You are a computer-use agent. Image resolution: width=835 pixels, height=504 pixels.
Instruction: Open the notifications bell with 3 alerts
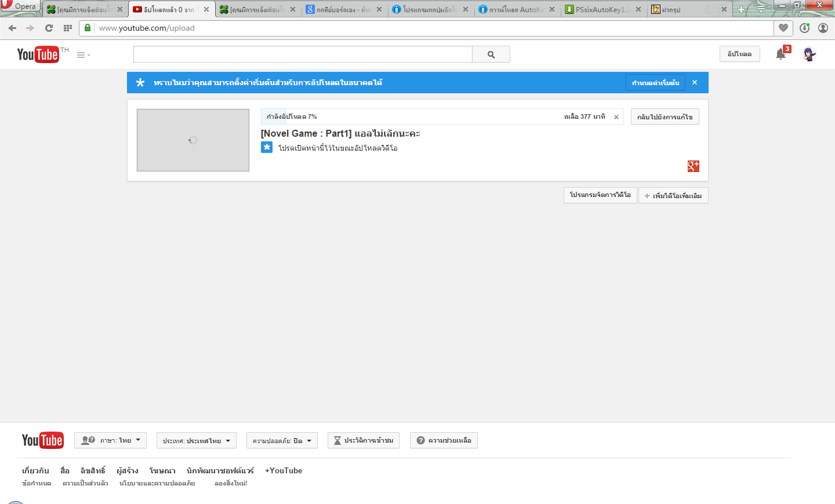782,54
